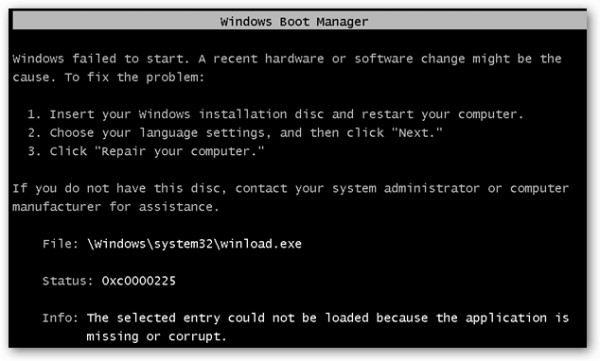Click the "Next." quoted word
The image size is (600, 361).
[417, 132]
